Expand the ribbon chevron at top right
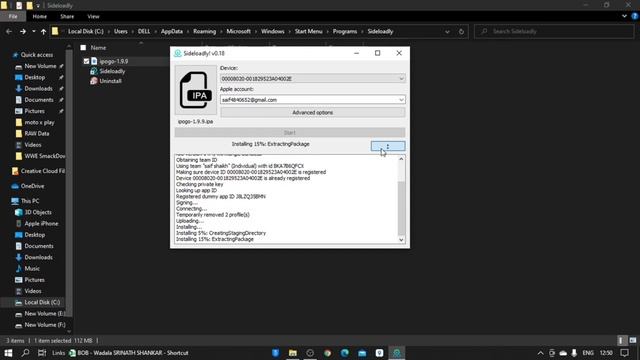Viewport: 640px width, 360px height. click(624, 16)
